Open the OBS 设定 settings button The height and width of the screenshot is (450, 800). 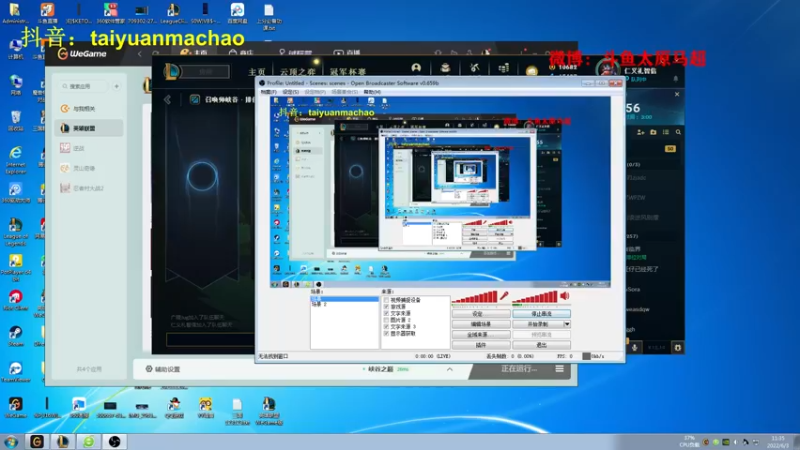481,314
